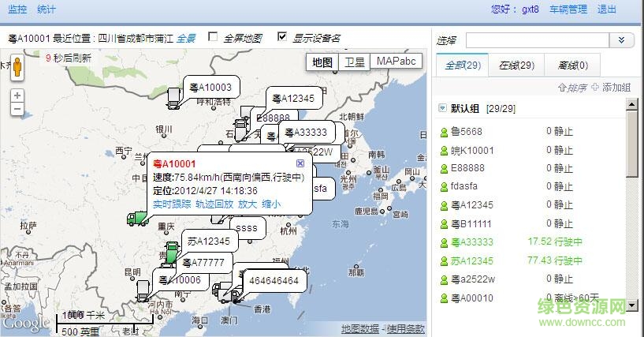Select 粤A00010 in vehicle list
Image resolution: width=644 pixels, height=337 pixels.
472,298
